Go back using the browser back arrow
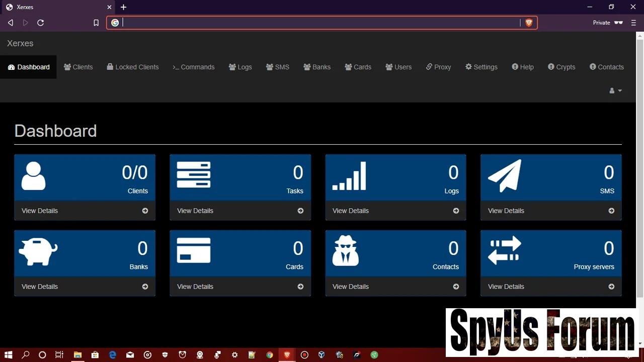 [10, 23]
